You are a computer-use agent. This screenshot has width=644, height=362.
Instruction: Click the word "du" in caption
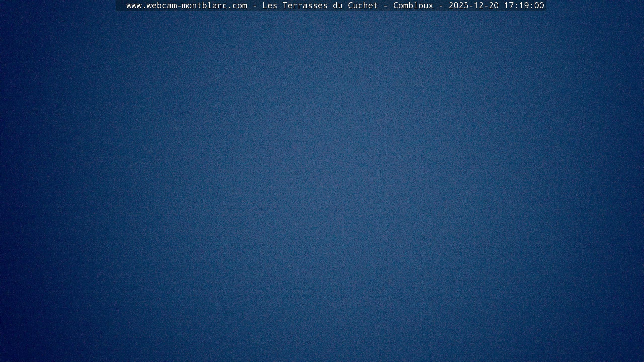click(338, 6)
